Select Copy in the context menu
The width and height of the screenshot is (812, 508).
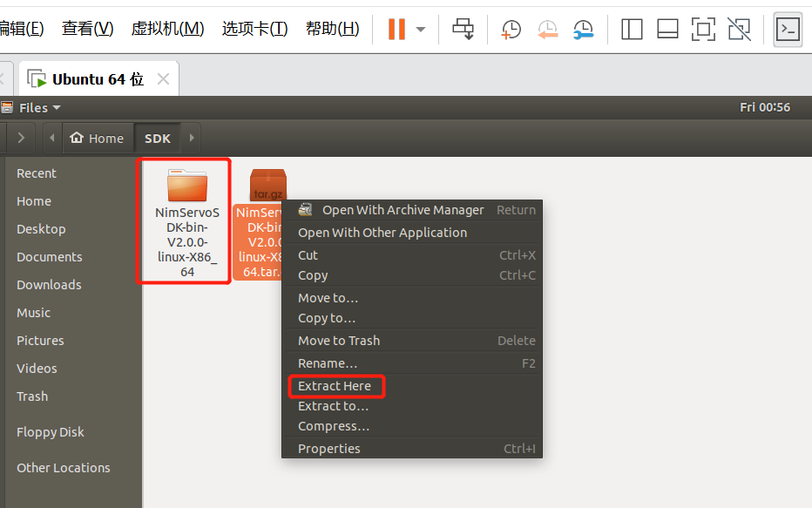tap(412, 275)
